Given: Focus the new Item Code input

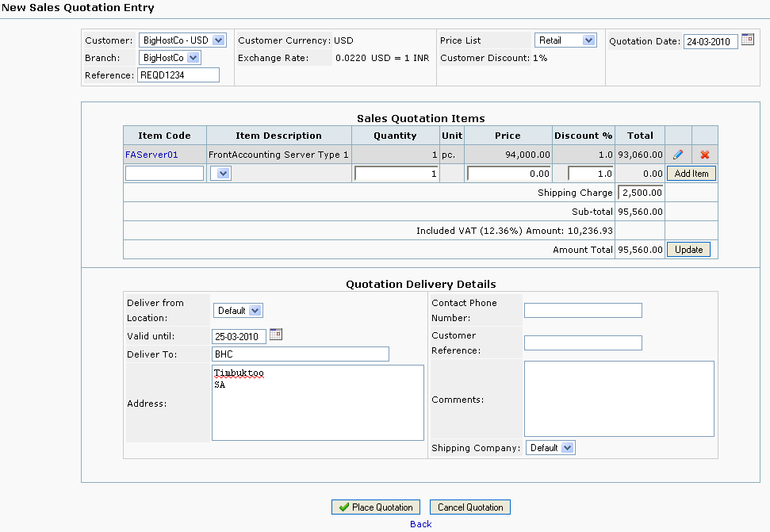Looking at the screenshot, I should tap(164, 174).
